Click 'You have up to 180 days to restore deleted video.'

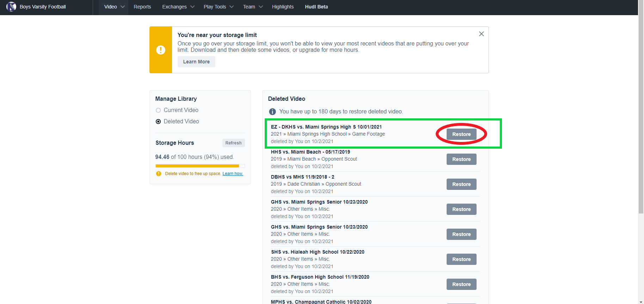[341, 112]
